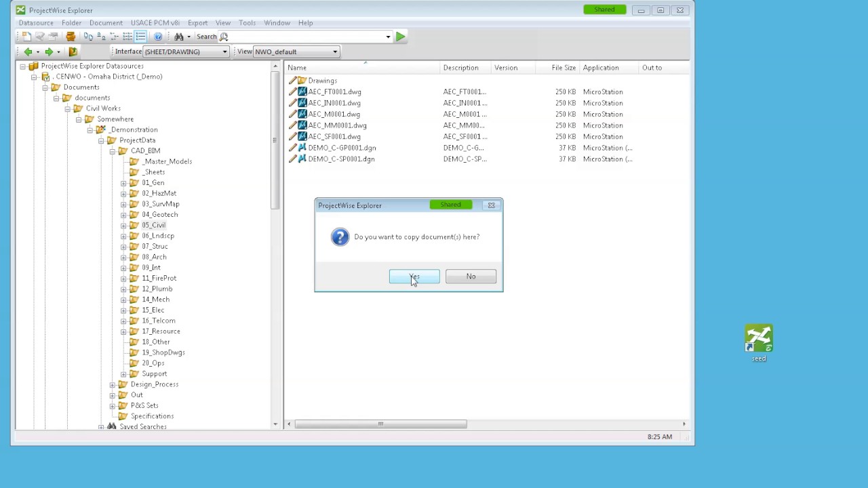868x488 pixels.
Task: Switch to small icons view
Action: tap(101, 37)
